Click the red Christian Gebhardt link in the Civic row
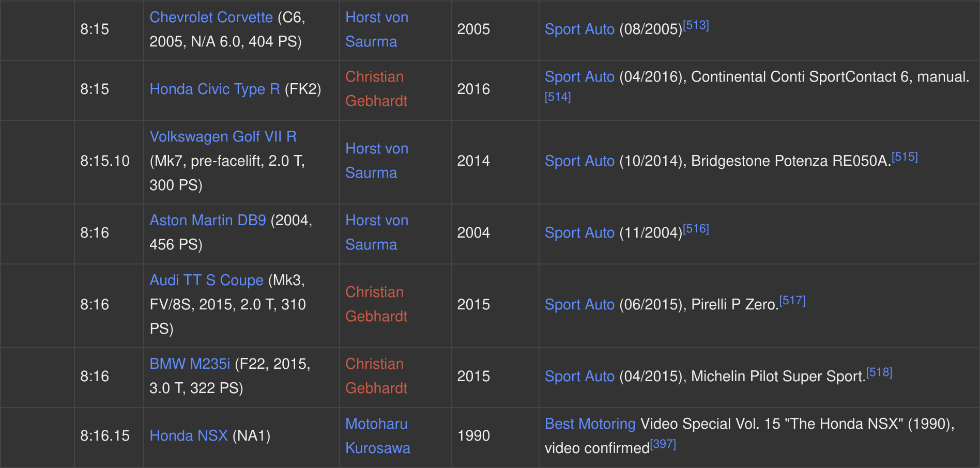This screenshot has width=980, height=468. [376, 89]
